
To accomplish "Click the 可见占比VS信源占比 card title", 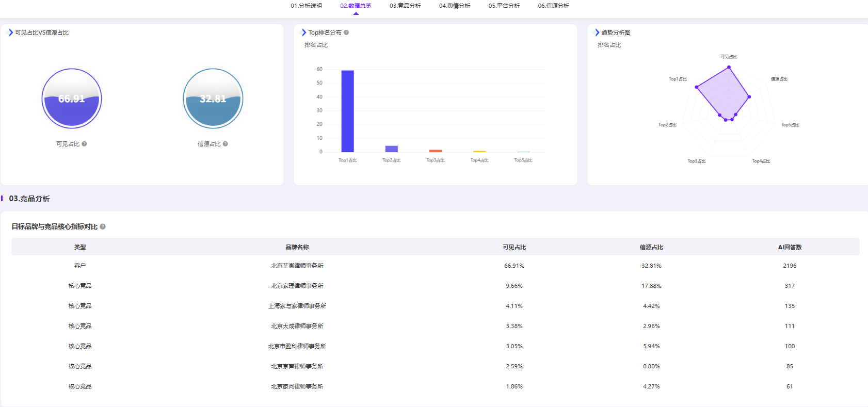I will 42,32.
